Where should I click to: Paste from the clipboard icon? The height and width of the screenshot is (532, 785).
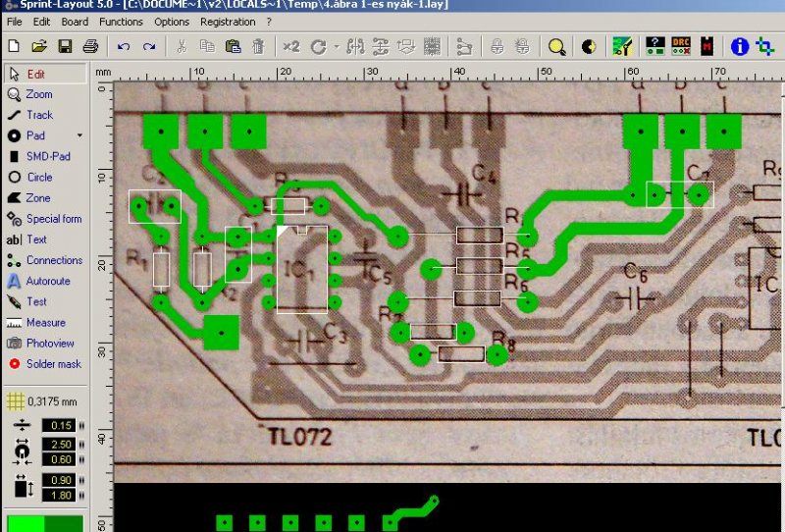coord(233,46)
